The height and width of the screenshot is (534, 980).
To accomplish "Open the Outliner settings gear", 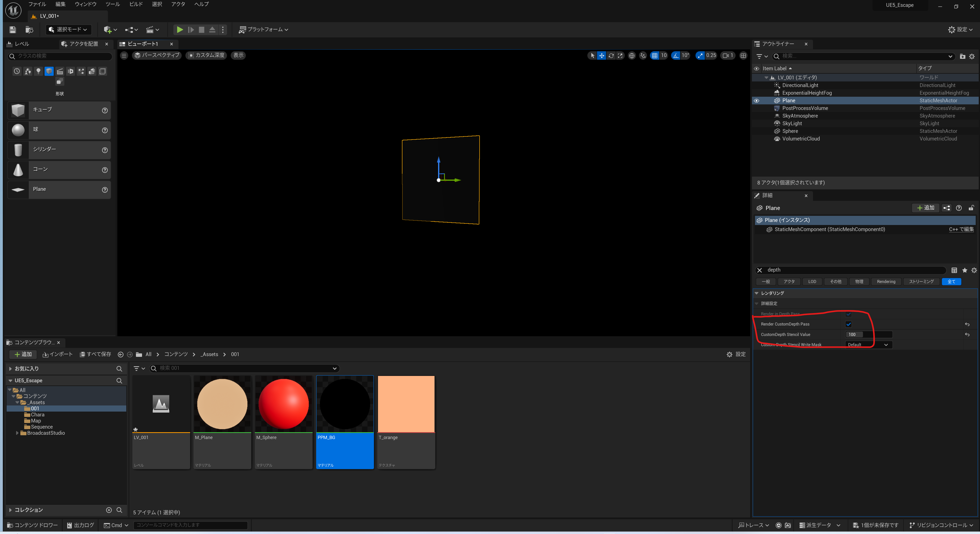I will [972, 56].
